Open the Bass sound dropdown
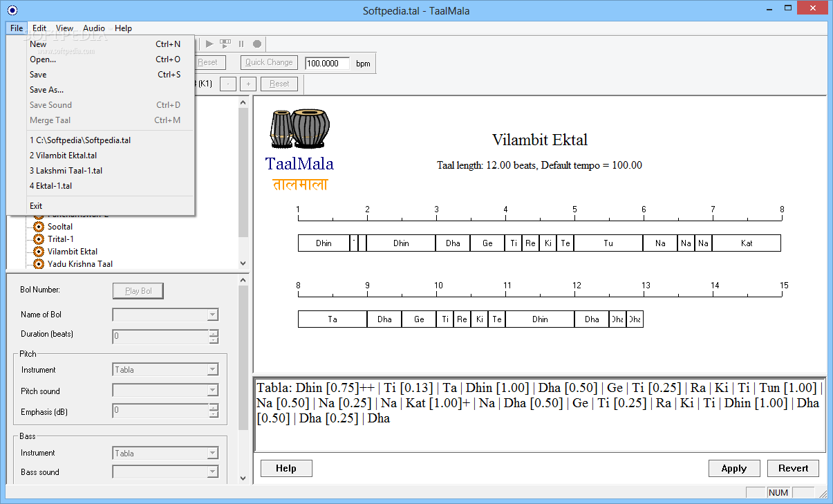Screen dimensions: 833x504 coord(212,473)
